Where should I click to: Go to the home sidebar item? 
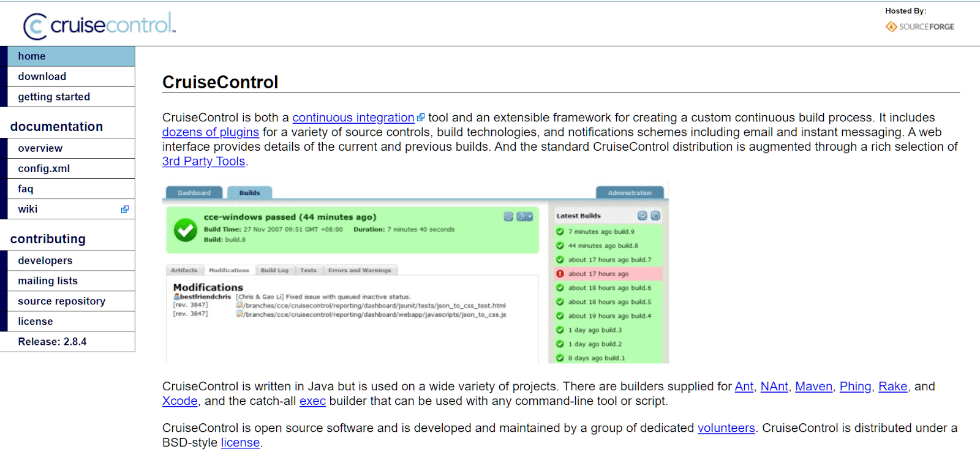coord(32,56)
